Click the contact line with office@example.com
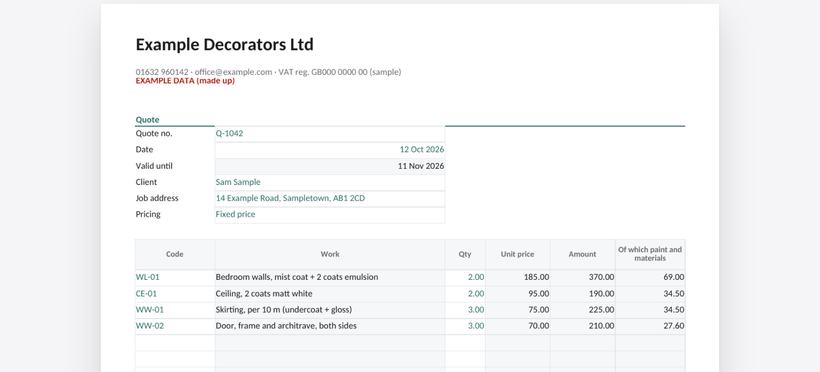 tap(268, 72)
